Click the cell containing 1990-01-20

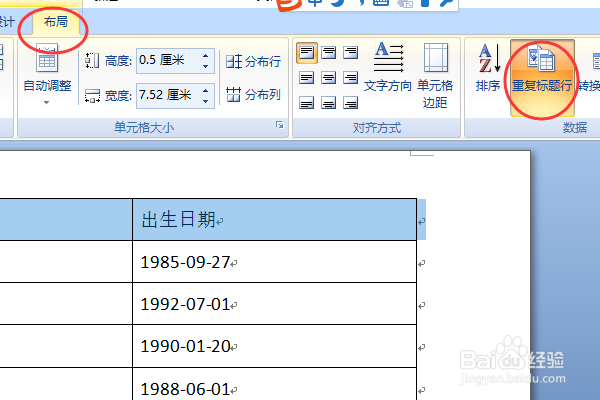(x=274, y=346)
